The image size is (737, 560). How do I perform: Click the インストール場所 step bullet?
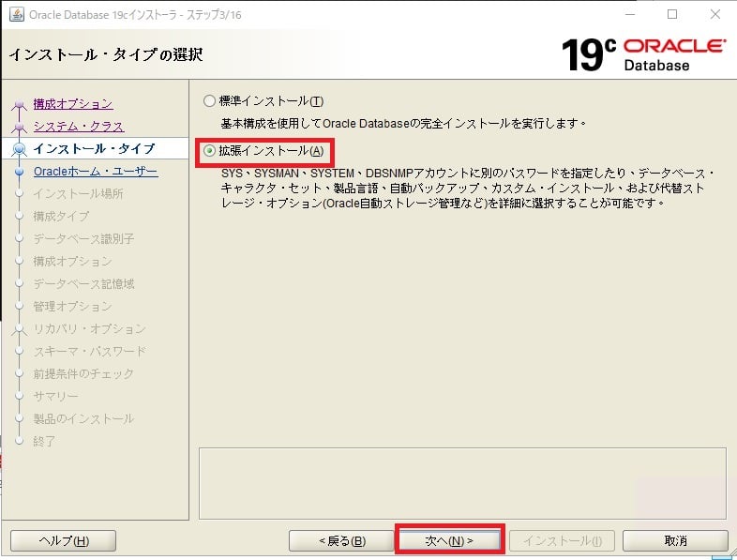19,194
